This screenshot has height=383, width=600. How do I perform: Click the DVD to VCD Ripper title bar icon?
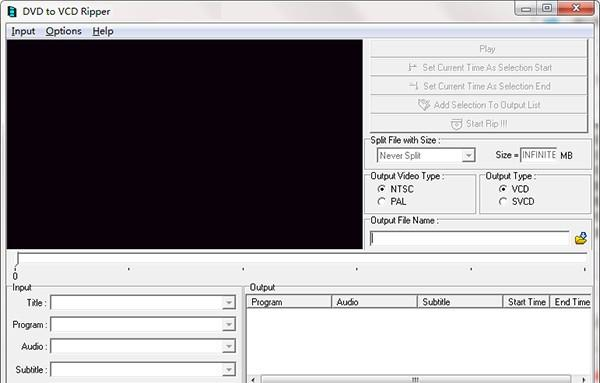12,11
